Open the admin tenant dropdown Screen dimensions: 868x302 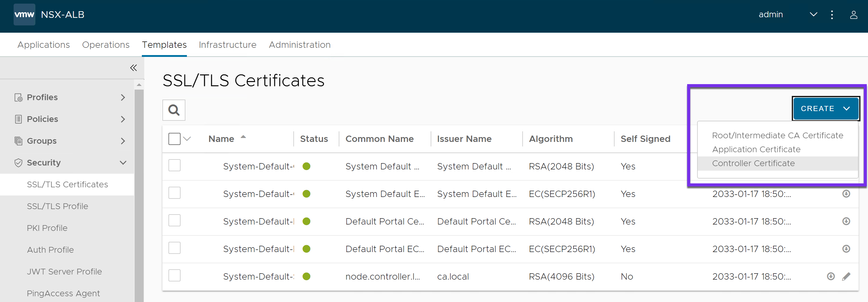tap(813, 15)
